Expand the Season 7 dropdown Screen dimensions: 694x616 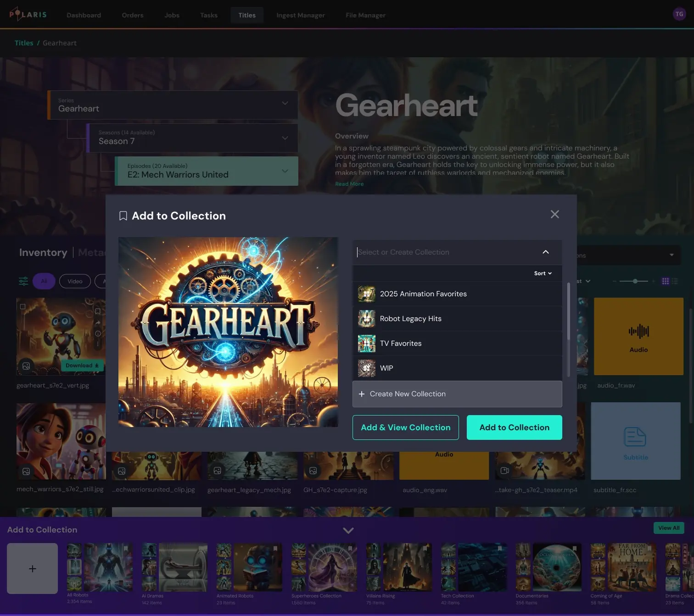[285, 138]
